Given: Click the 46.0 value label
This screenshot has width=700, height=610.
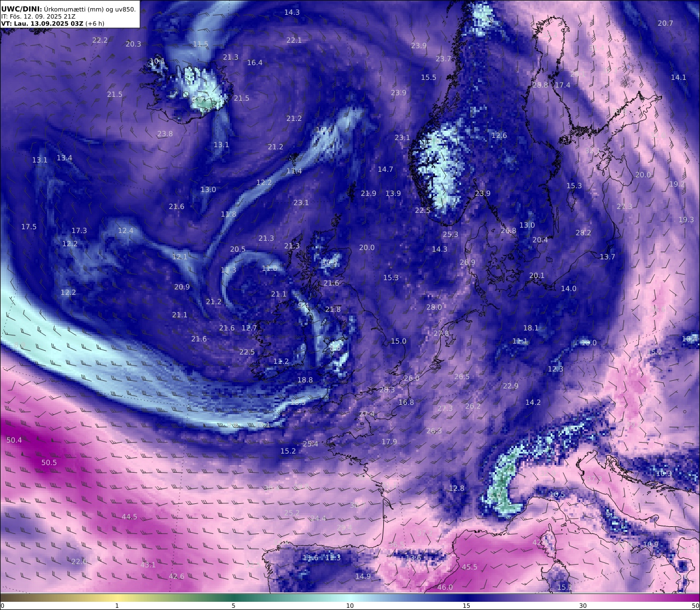Looking at the screenshot, I should 445,587.
